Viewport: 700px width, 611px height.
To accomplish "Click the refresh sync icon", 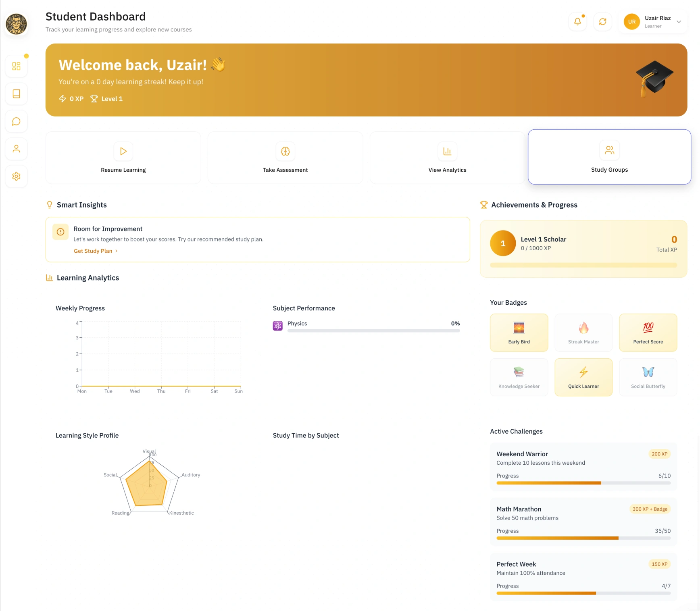I will (x=602, y=22).
